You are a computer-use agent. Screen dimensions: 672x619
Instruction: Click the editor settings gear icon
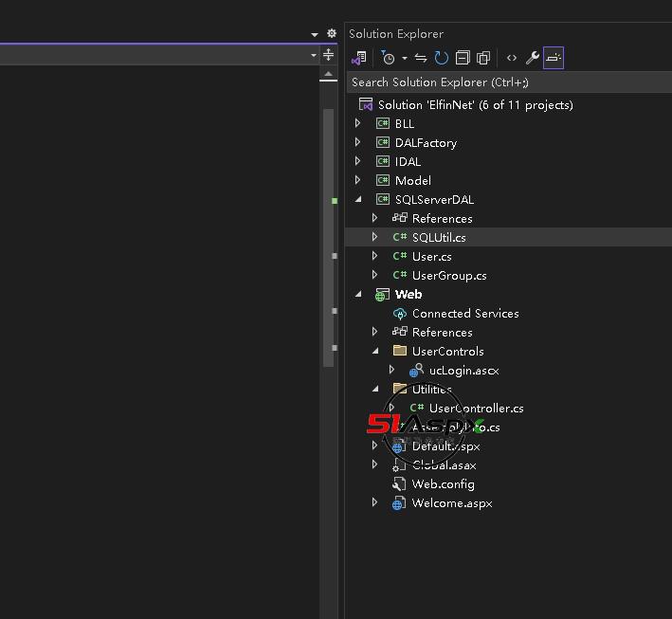pyautogui.click(x=331, y=33)
